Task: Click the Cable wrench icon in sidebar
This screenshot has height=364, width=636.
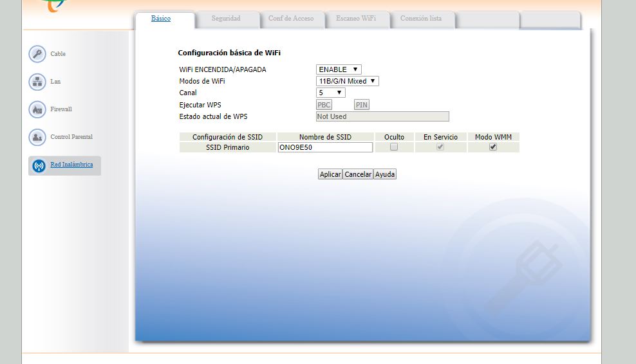Action: click(37, 54)
